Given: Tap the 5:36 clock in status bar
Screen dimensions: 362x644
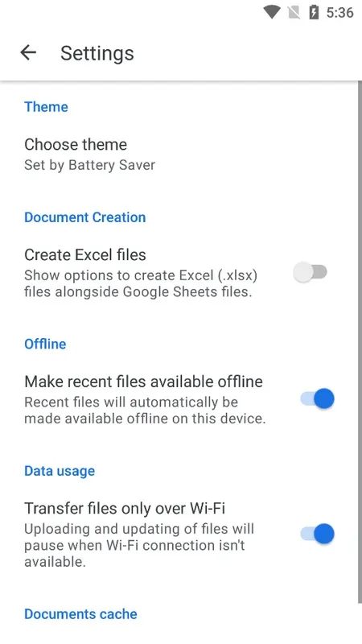Looking at the screenshot, I should click(x=339, y=13).
